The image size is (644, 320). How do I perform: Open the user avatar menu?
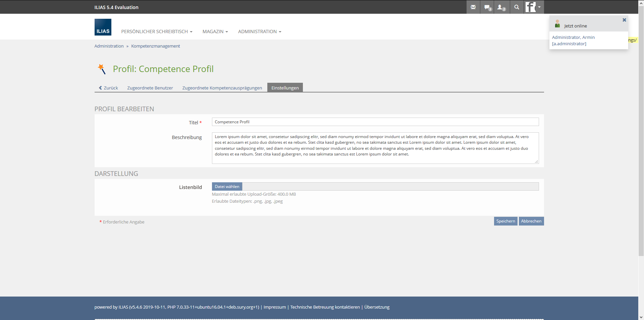coord(533,7)
